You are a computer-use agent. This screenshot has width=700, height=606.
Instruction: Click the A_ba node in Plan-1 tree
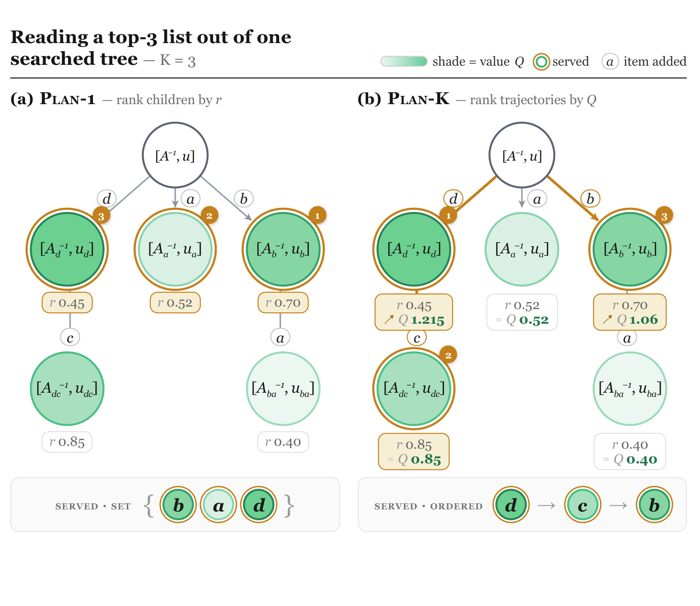click(x=283, y=389)
